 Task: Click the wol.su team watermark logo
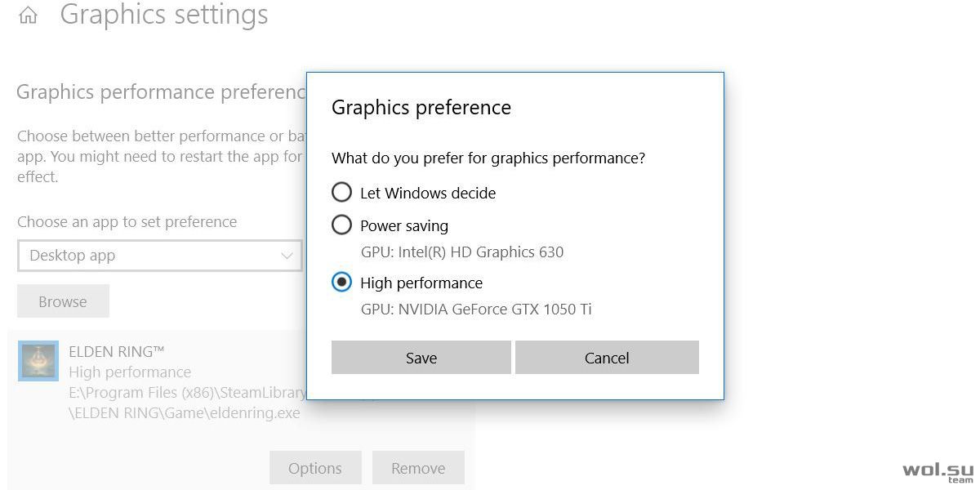pos(938,472)
